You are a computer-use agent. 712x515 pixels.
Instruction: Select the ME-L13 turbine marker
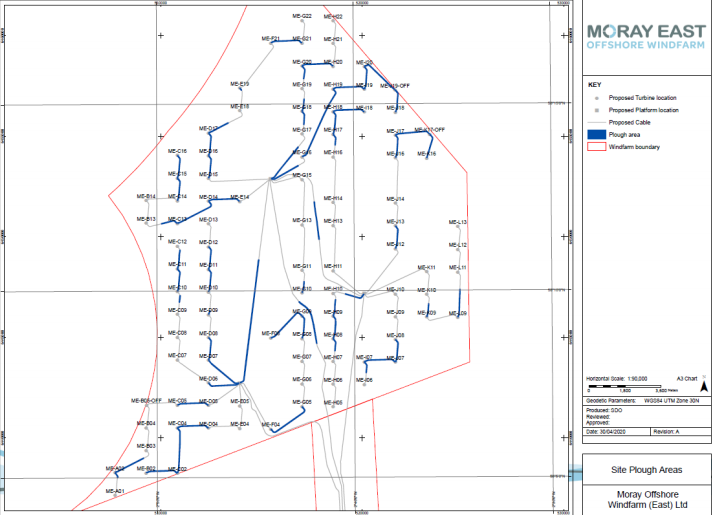pos(458,227)
